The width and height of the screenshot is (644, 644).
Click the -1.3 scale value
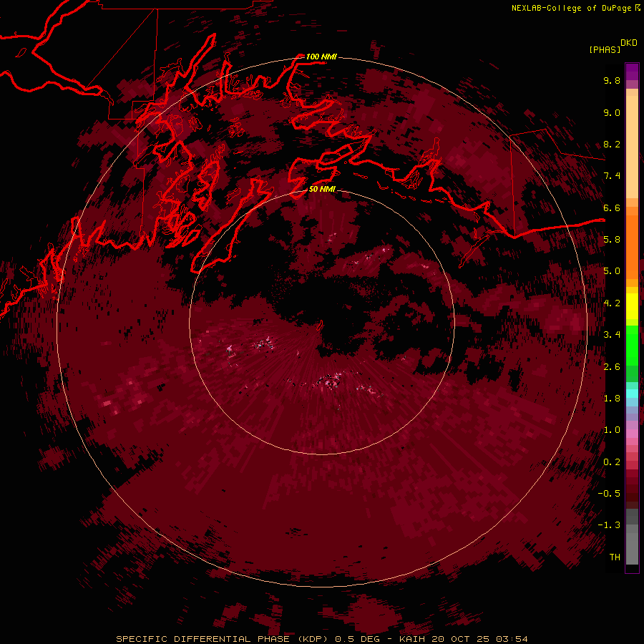609,525
